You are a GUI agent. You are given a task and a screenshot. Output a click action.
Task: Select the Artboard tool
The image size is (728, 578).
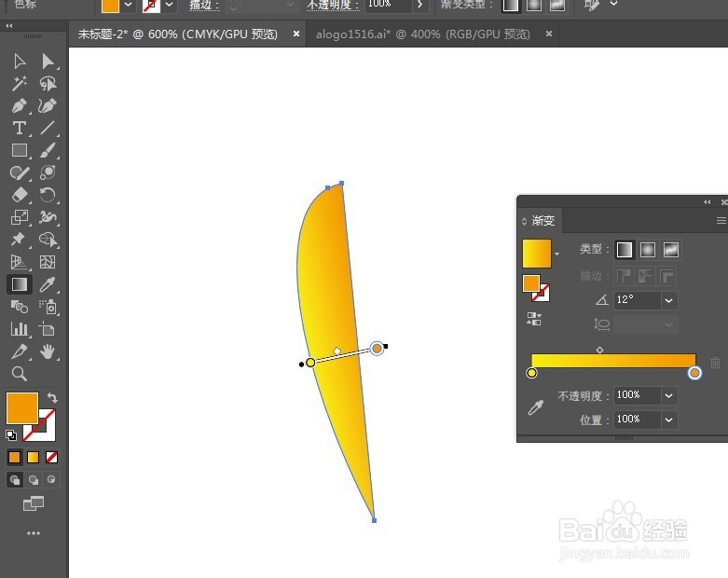tap(48, 329)
